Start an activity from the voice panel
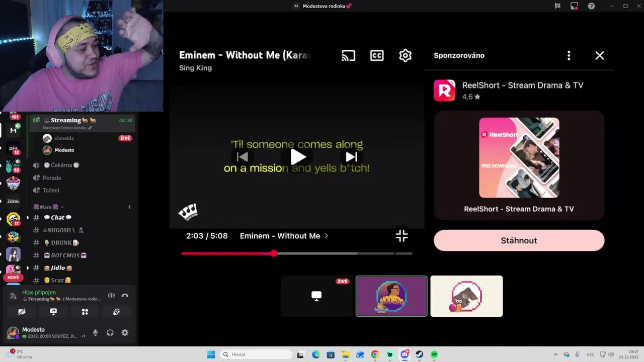The height and width of the screenshot is (362, 644). (85, 312)
